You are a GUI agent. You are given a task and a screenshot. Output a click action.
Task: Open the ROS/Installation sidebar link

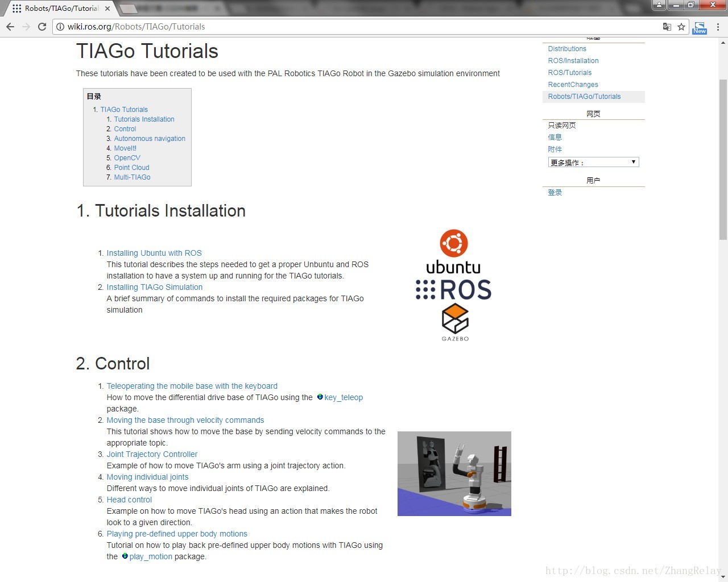573,61
